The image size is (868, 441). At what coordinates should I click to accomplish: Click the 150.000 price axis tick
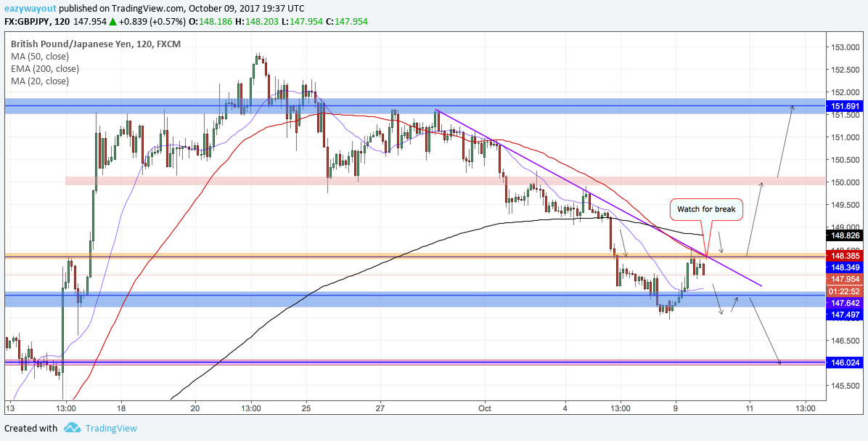[x=845, y=182]
